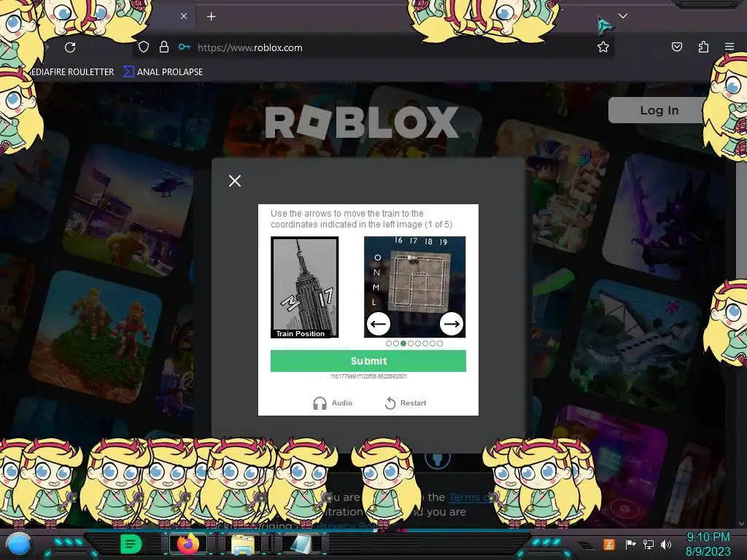Move the train with the right arrow
This screenshot has width=747, height=560.
pos(451,324)
